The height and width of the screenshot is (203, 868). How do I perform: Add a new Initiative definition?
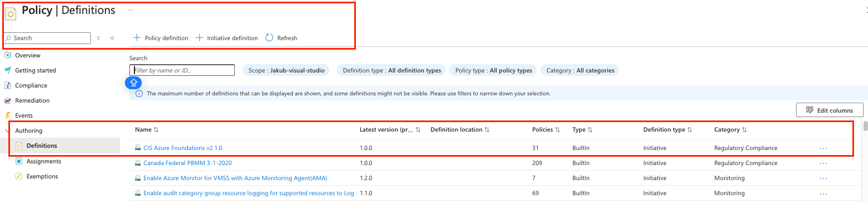[226, 38]
